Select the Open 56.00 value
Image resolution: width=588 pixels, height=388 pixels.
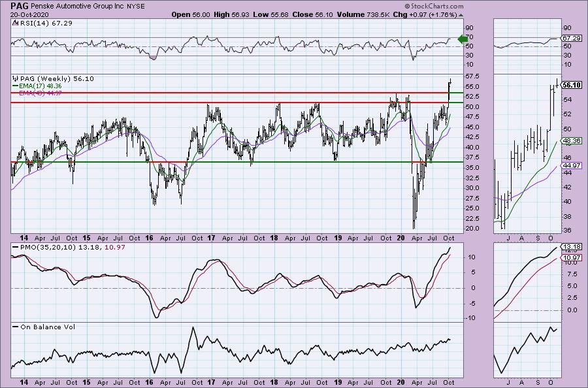click(191, 14)
